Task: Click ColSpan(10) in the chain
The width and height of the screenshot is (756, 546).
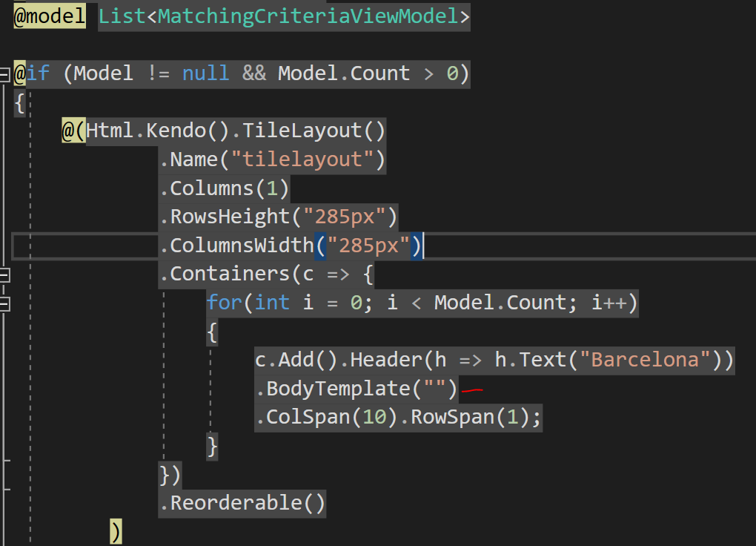Action: click(332, 417)
